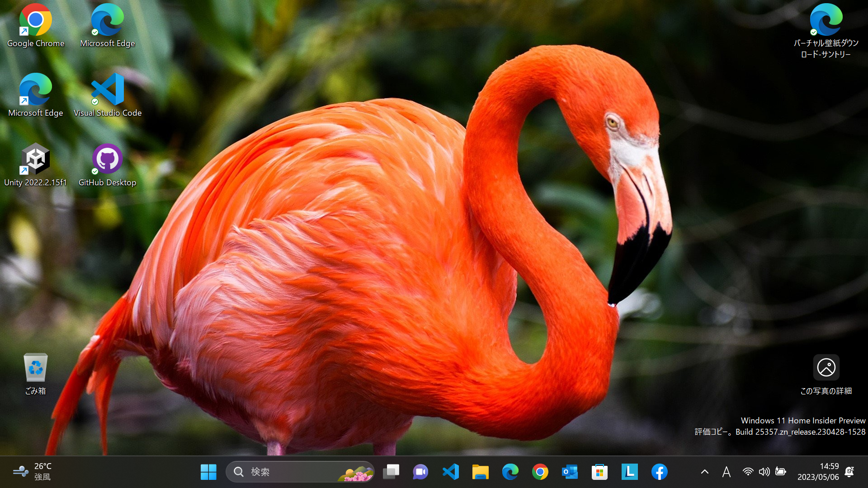Open the GitHub Desktop desktop icon
This screenshot has width=868, height=488.
pyautogui.click(x=108, y=165)
